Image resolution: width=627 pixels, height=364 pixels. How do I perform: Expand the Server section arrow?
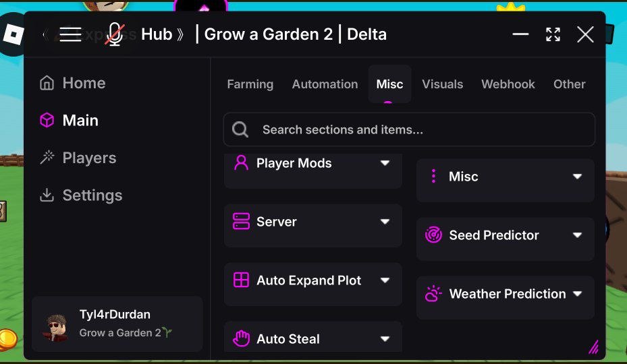pos(385,222)
